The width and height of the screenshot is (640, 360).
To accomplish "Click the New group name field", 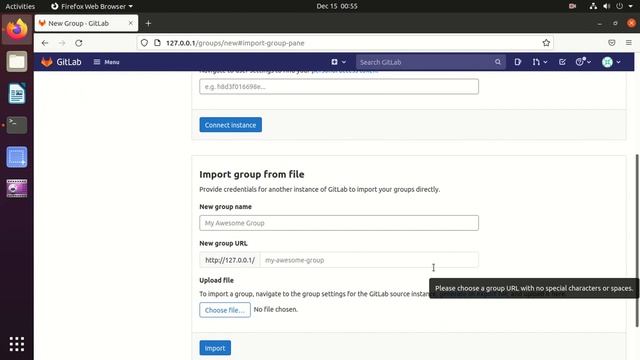I will pyautogui.click(x=339, y=223).
